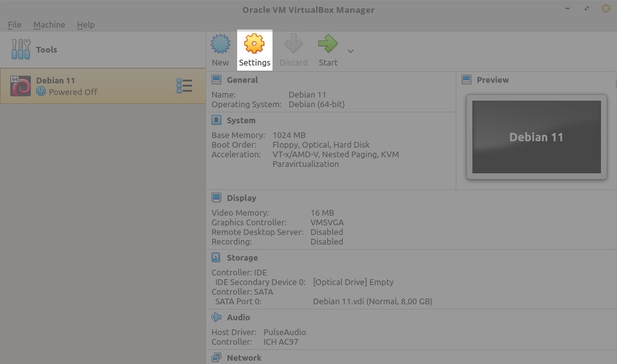Click the details pane vertical scrollbar

(x=616, y=83)
